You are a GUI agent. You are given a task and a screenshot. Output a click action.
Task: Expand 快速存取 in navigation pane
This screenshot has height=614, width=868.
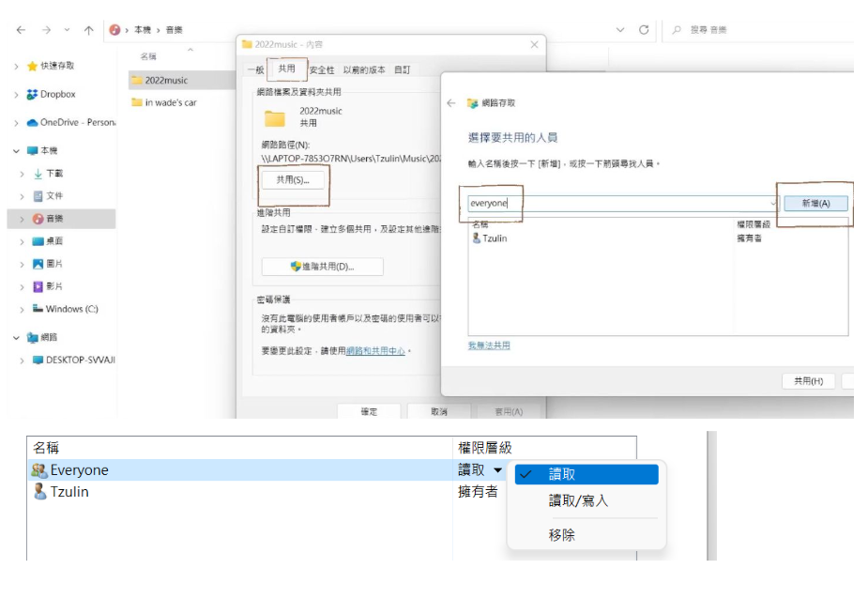[16, 67]
